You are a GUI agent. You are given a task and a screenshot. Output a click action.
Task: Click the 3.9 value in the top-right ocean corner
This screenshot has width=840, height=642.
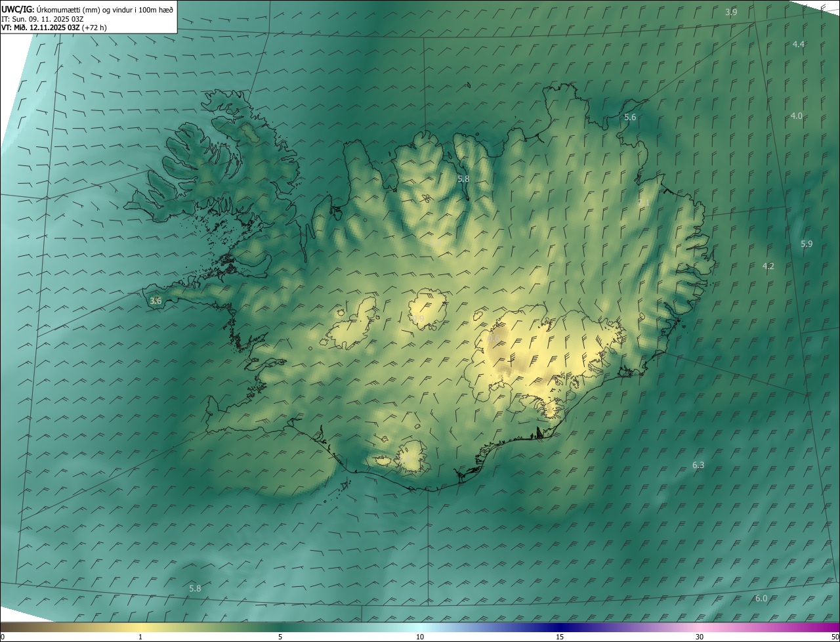(731, 12)
